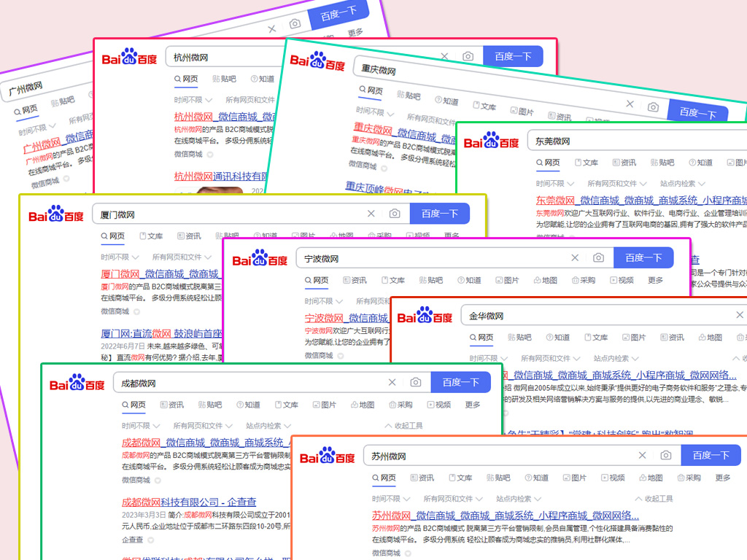This screenshot has width=747, height=560.
Task: Switch to 文库 tab in 金华微网 window
Action: click(x=596, y=337)
